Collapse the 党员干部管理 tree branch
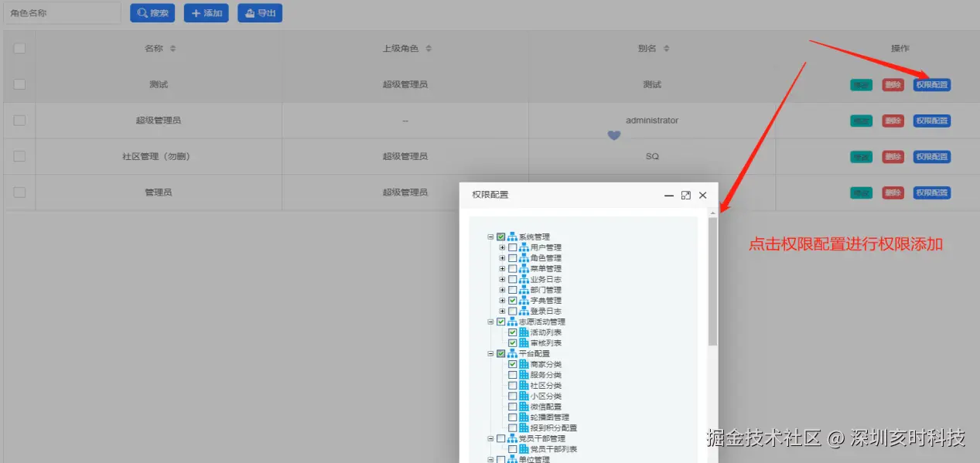 490,438
